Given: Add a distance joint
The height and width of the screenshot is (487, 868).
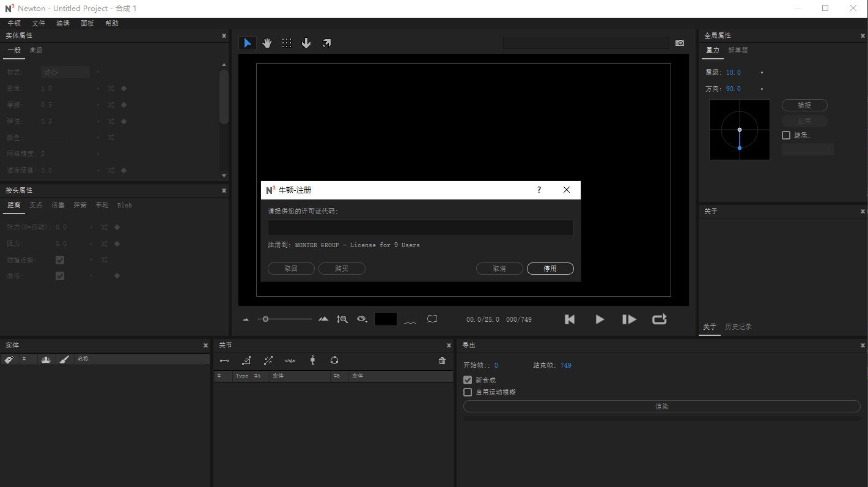Looking at the screenshot, I should [224, 361].
